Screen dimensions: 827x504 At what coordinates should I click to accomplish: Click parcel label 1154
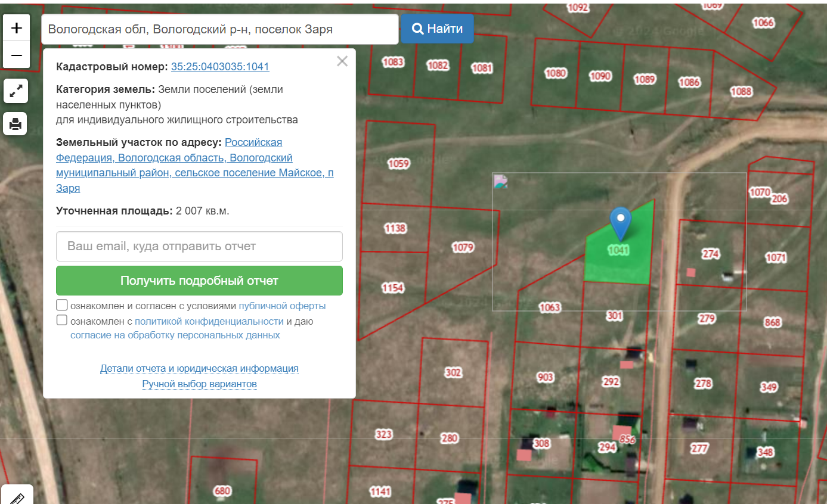(392, 288)
